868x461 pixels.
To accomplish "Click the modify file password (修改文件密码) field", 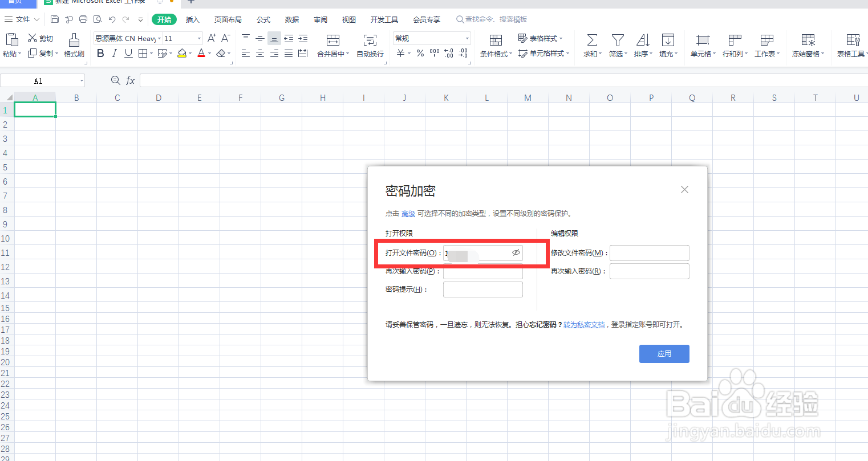I will coord(650,253).
